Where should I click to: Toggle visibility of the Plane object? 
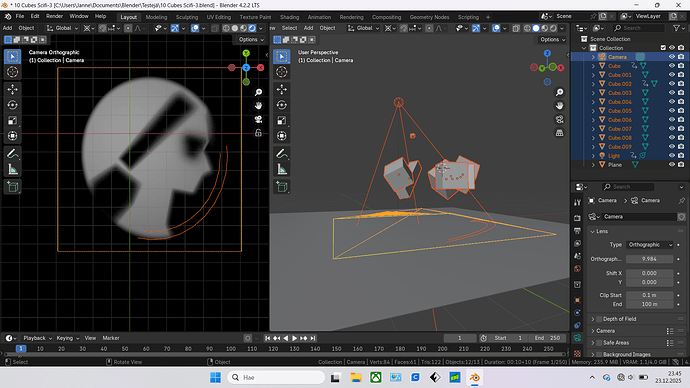coord(672,165)
